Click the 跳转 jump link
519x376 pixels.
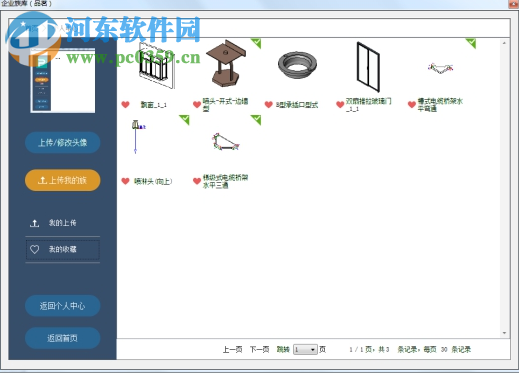point(283,349)
